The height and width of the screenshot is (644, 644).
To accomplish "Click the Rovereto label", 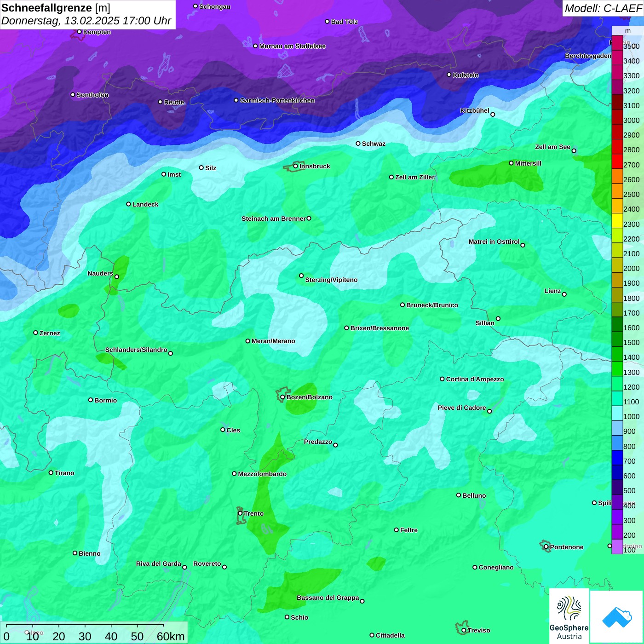I will pyautogui.click(x=207, y=563).
